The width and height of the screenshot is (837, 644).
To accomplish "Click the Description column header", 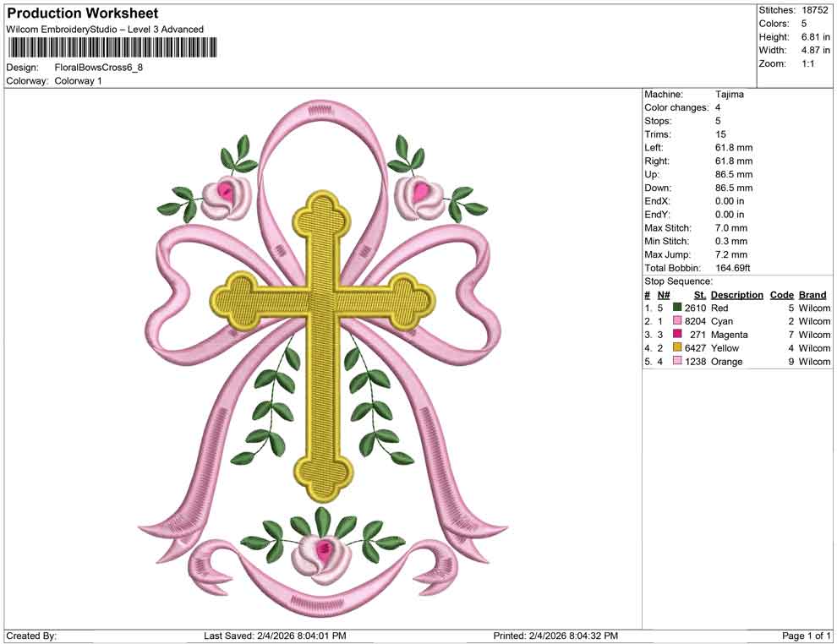I will point(736,294).
